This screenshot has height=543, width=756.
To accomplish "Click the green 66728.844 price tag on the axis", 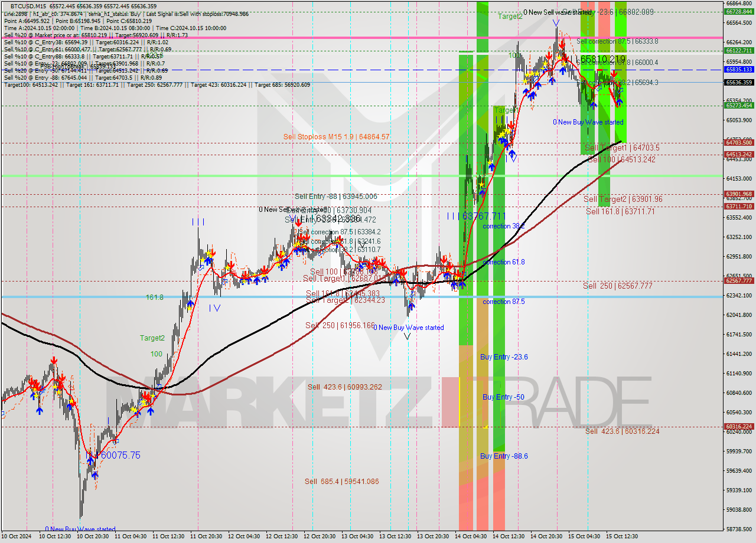I will click(x=739, y=11).
